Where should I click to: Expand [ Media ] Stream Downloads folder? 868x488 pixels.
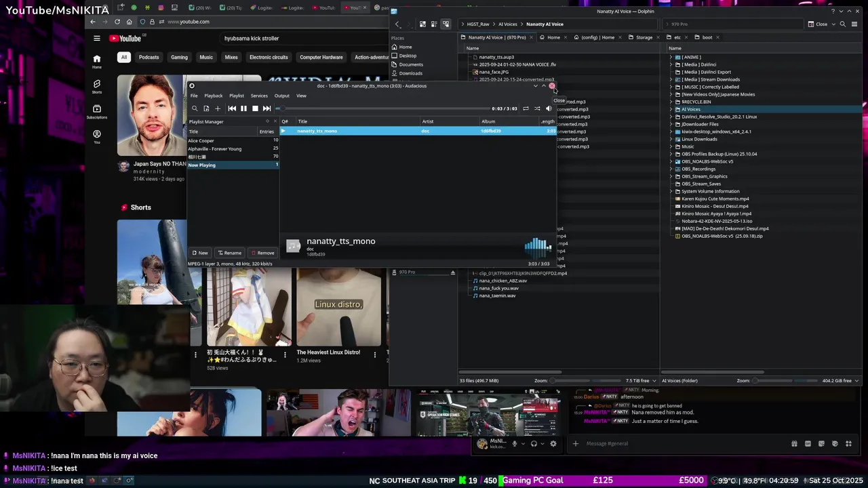[671, 79]
